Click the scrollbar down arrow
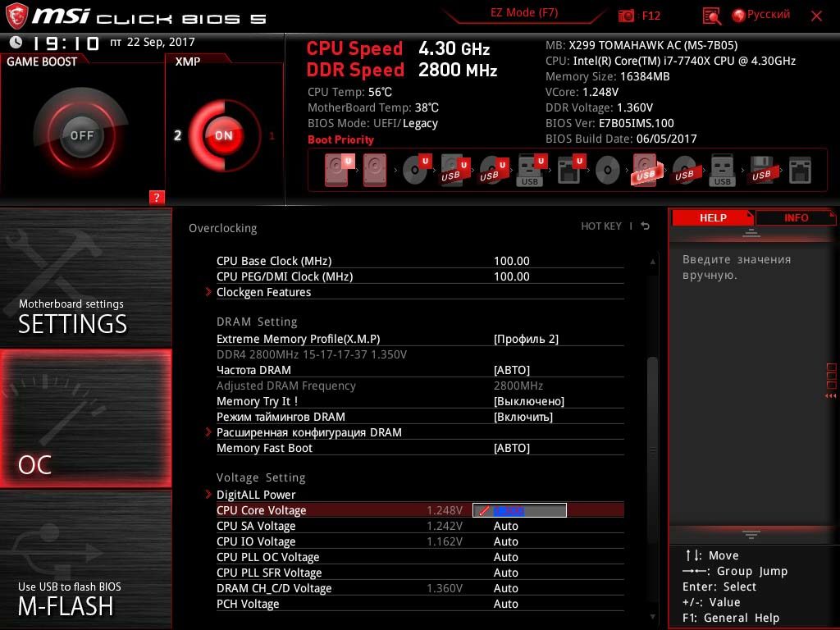 pos(652,617)
